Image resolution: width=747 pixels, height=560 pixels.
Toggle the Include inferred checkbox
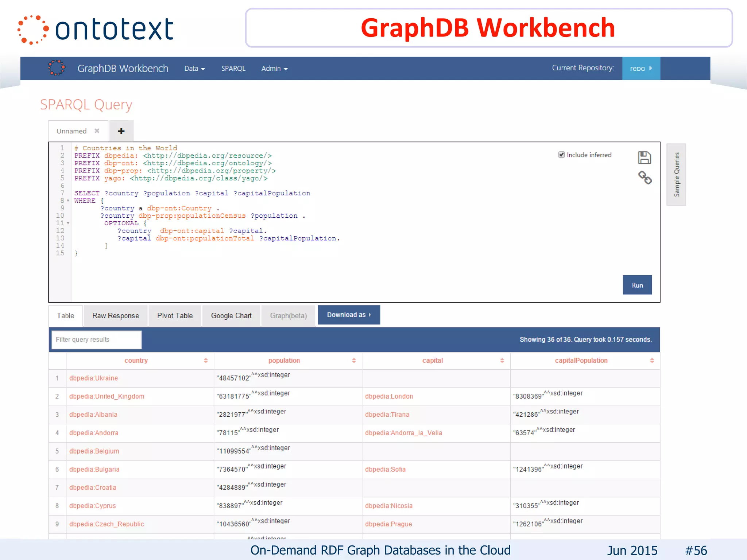(561, 155)
